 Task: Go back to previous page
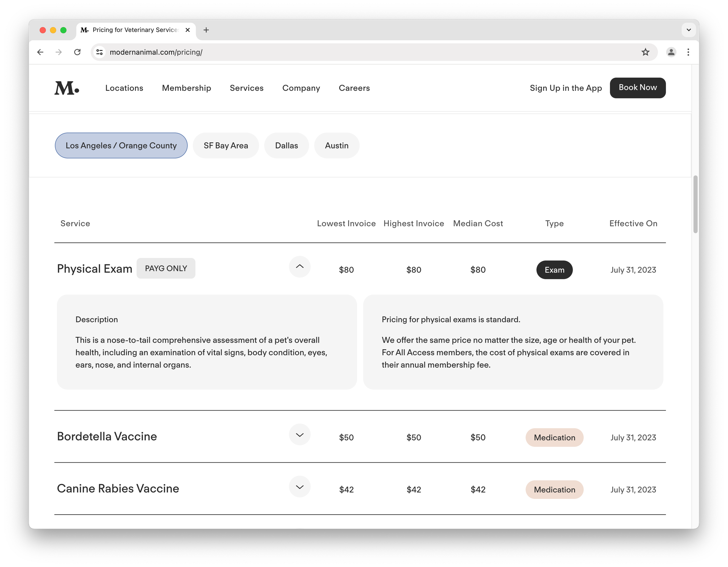pos(40,52)
